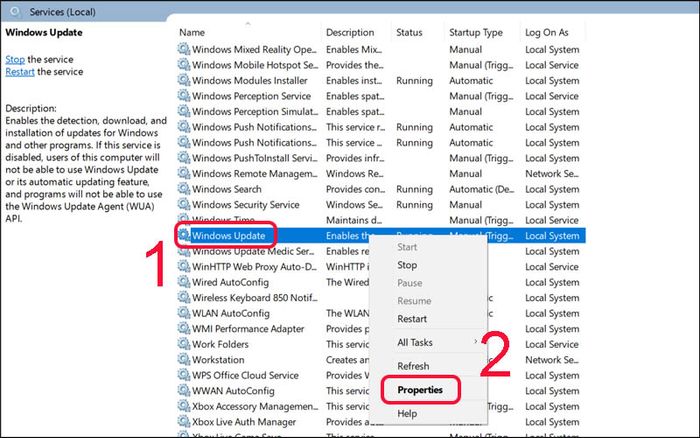Open Properties from the context menu
The width and height of the screenshot is (700, 438).
(420, 390)
